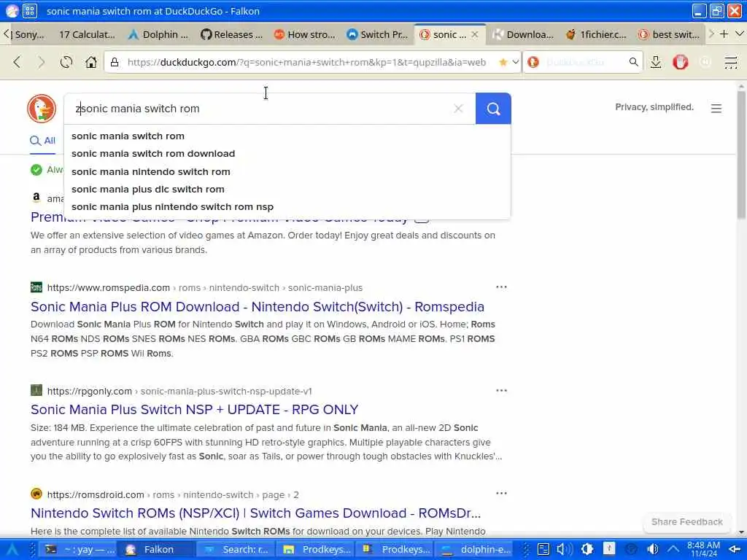Bookmark page with star icon

[503, 62]
